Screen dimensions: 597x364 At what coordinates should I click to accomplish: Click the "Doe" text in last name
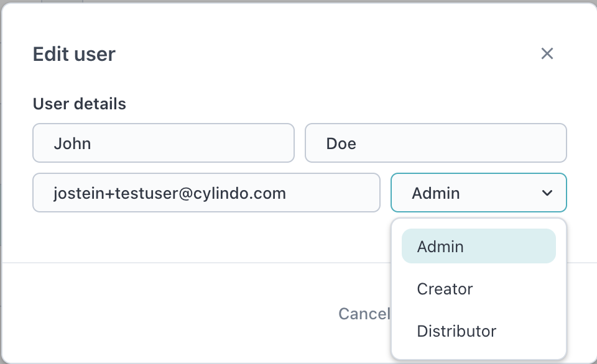pos(341,143)
